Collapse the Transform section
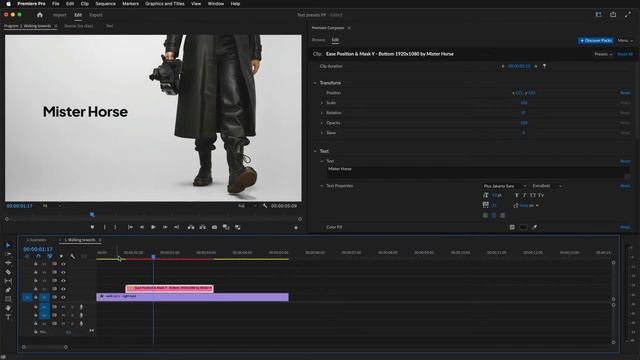This screenshot has width=640, height=360. click(x=315, y=83)
